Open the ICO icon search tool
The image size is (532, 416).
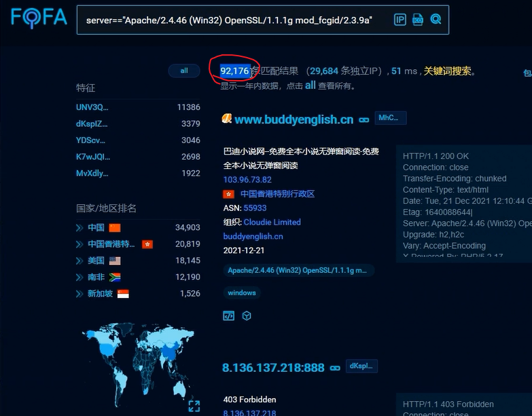418,20
